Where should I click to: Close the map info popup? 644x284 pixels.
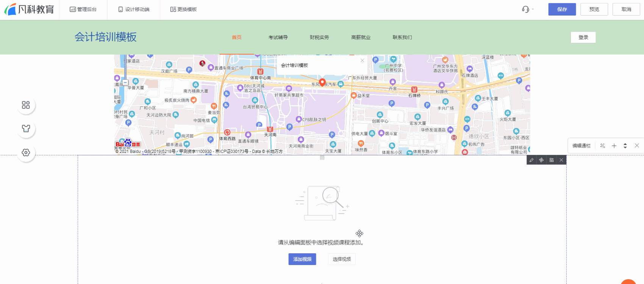pyautogui.click(x=362, y=60)
